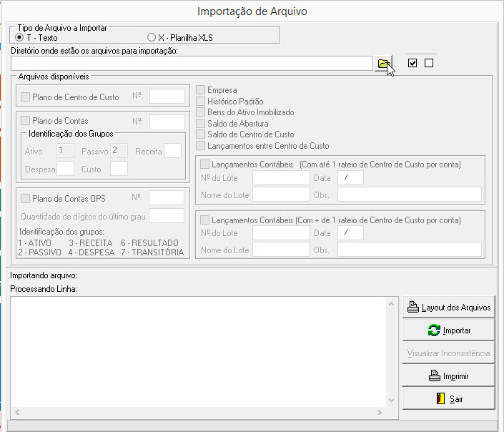The height and width of the screenshot is (432, 504).
Task: Click Data field in second Lançamentos group
Action: (351, 233)
